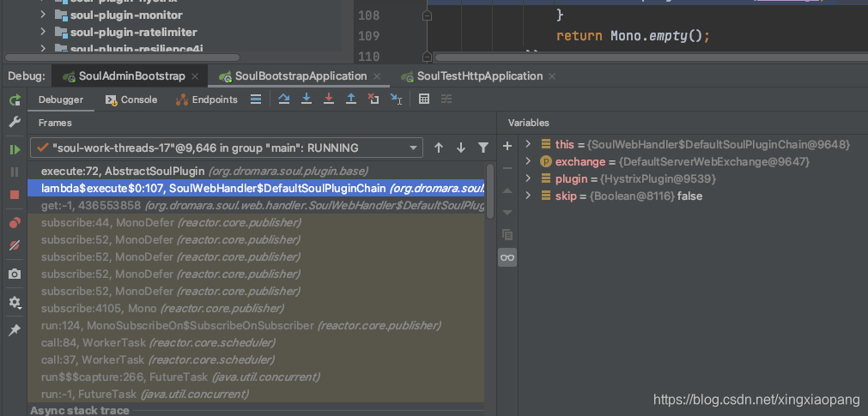The image size is (868, 416).
Task: Open the Console tab
Action: point(131,99)
